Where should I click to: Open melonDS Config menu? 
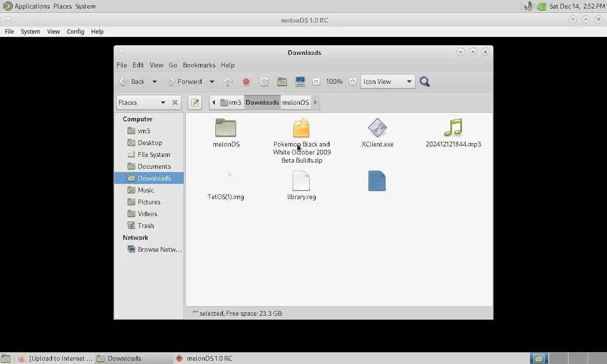point(75,31)
